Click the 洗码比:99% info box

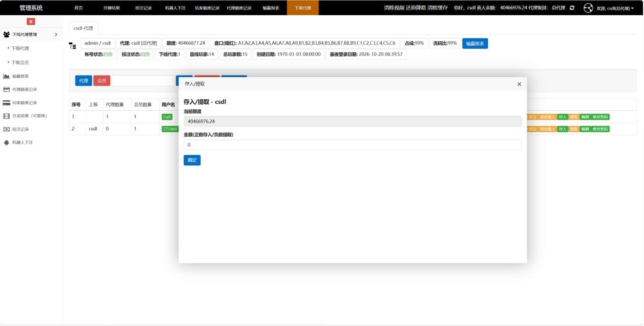[x=445, y=43]
